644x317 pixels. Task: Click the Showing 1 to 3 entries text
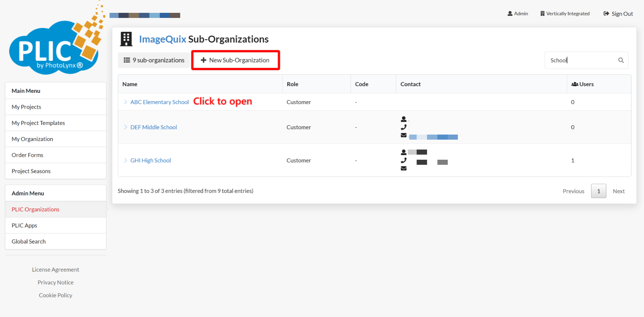(185, 191)
